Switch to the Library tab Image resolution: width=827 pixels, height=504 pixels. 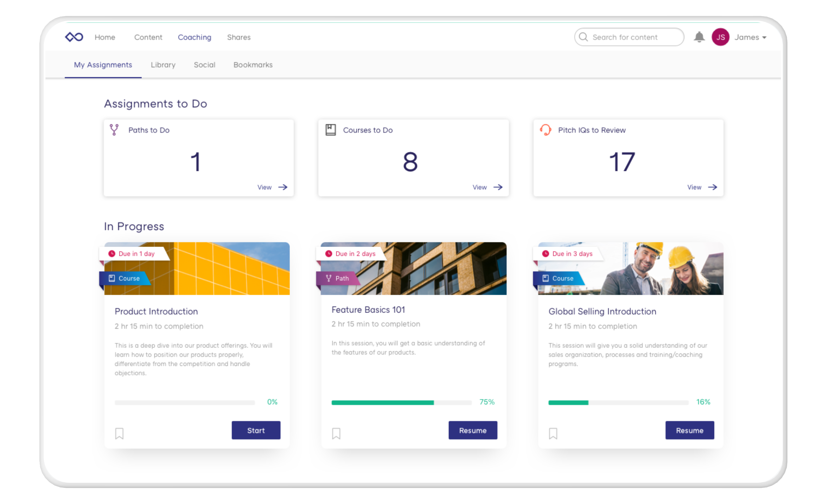(x=163, y=65)
